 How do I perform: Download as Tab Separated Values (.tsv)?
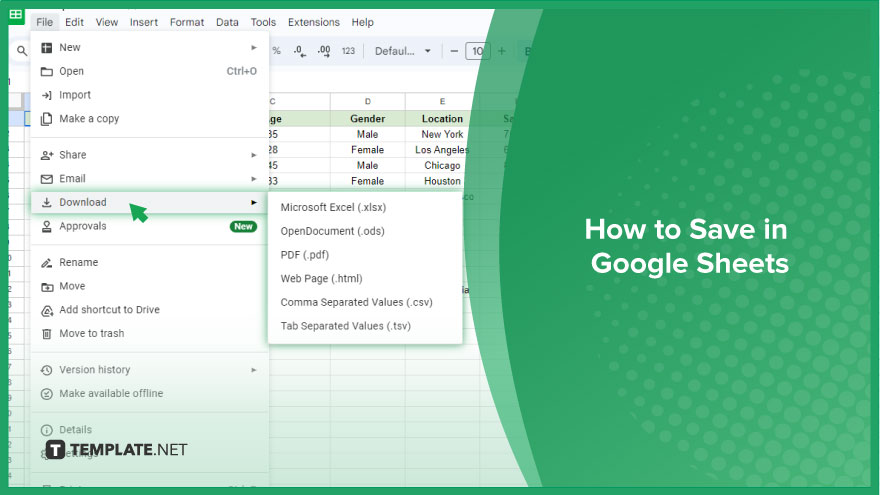(x=365, y=326)
